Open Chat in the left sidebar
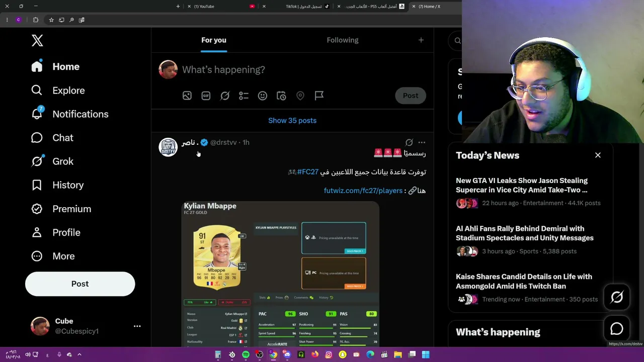644x362 pixels. tap(52, 138)
